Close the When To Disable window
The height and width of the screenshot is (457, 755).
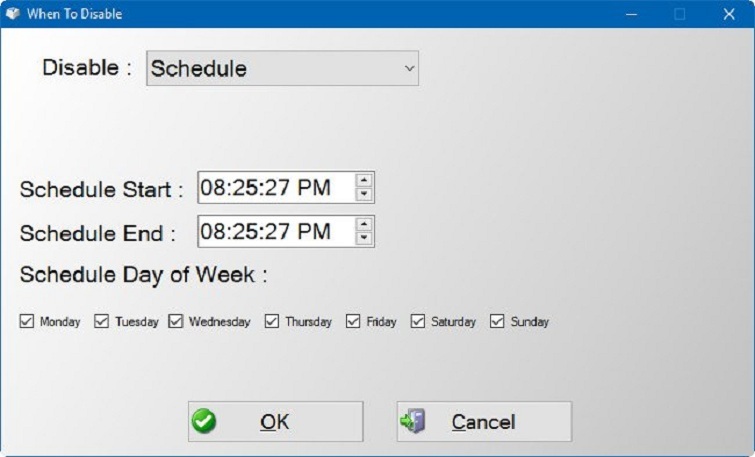click(729, 14)
